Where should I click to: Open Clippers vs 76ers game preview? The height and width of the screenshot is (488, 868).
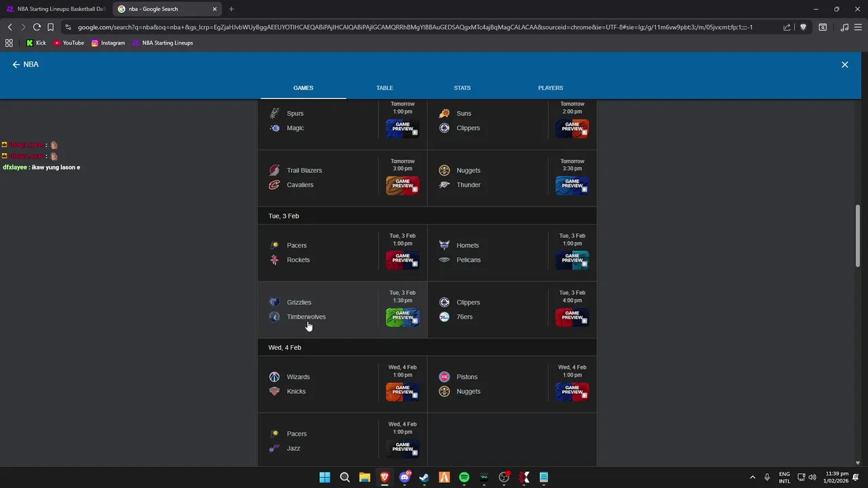tap(572, 317)
